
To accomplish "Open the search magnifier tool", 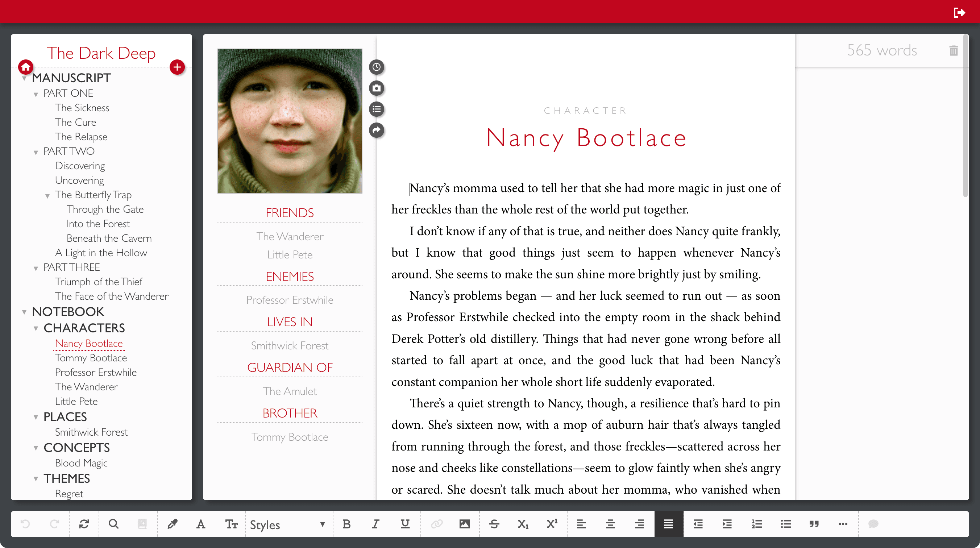I will click(x=113, y=524).
